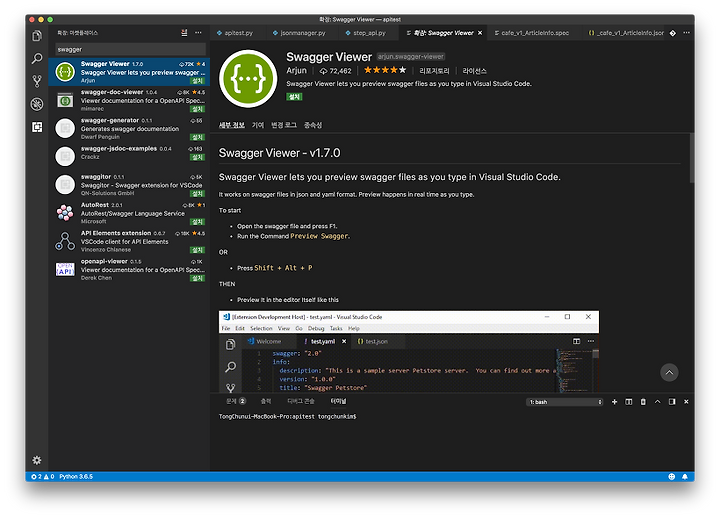This screenshot has width=720, height=518.
Task: Open the Extensions view in activity bar
Action: 37,127
